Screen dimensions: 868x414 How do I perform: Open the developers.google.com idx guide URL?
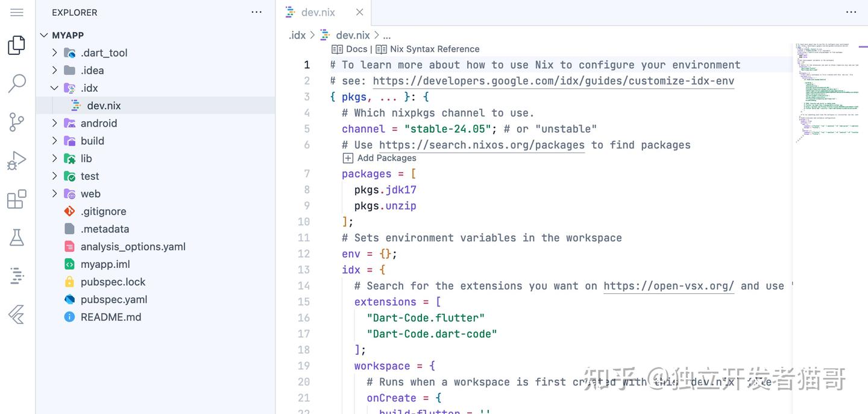(x=553, y=81)
